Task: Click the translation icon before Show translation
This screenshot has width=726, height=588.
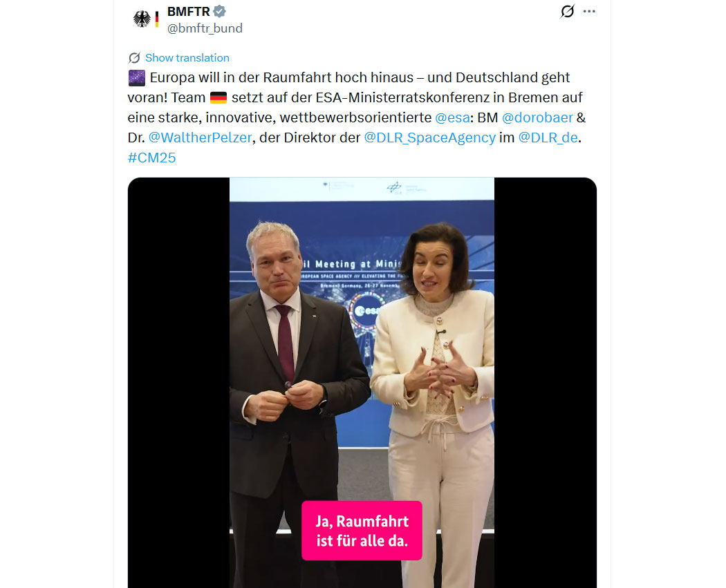Action: (134, 58)
